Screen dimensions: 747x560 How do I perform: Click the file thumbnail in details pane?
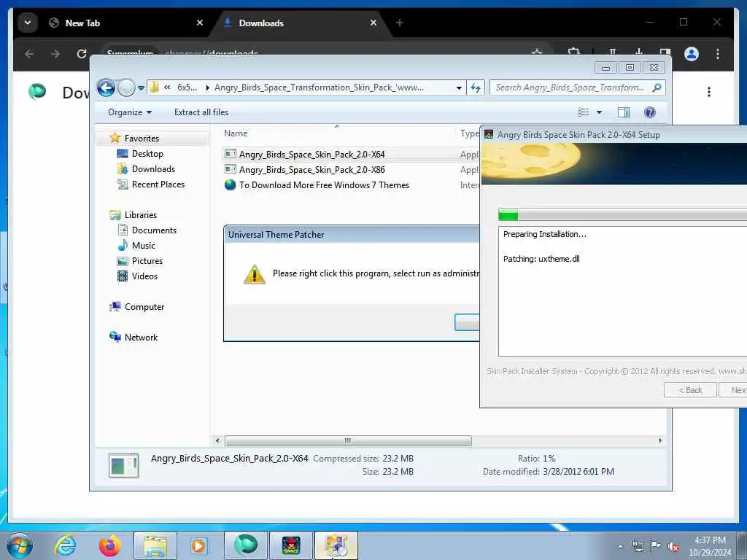[123, 465]
